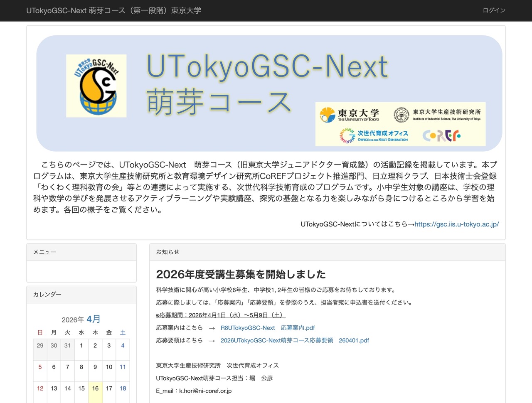The width and height of the screenshot is (532, 403).
Task: Open the ログイン link in the navbar
Action: click(x=494, y=10)
